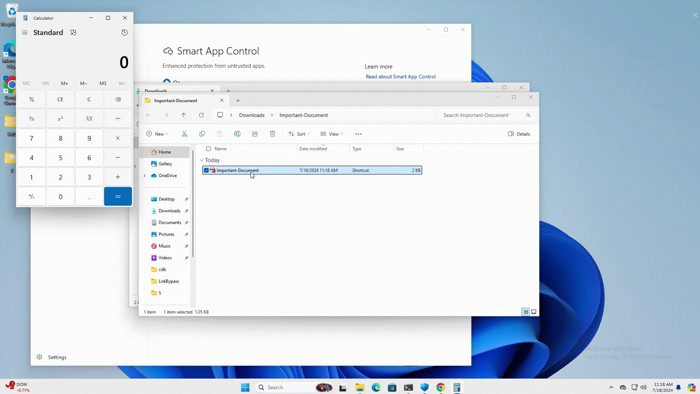Image resolution: width=700 pixels, height=394 pixels.
Task: Toggle Calculator keep-on-top mode icon
Action: click(x=73, y=33)
